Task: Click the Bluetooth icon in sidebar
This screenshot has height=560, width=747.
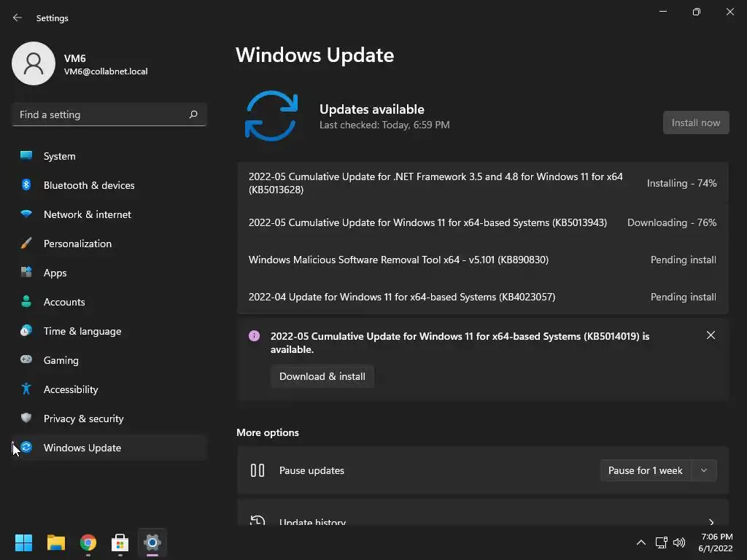Action: click(x=26, y=184)
